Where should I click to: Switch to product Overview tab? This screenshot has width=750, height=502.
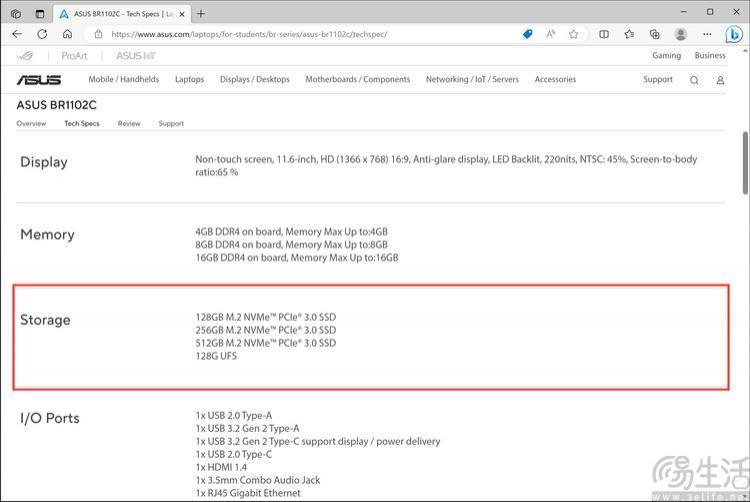31,123
